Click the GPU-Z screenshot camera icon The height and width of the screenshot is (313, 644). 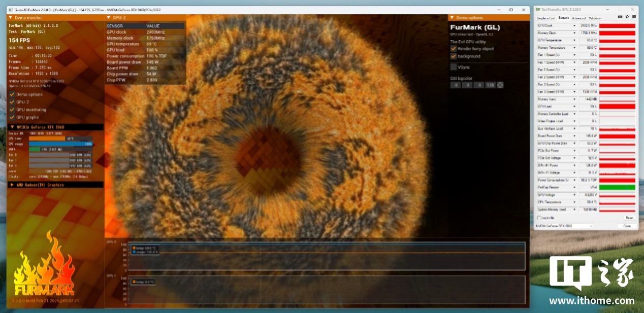tap(620, 17)
